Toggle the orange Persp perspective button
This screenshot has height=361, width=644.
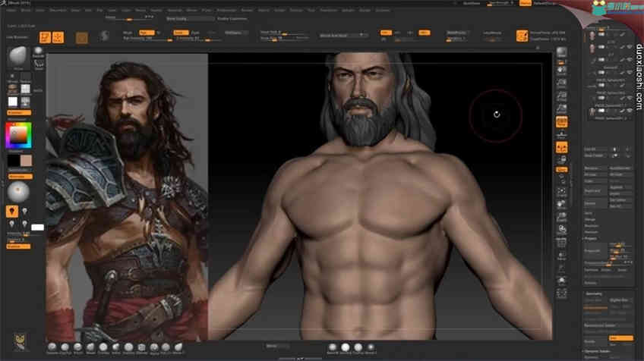pyautogui.click(x=562, y=122)
